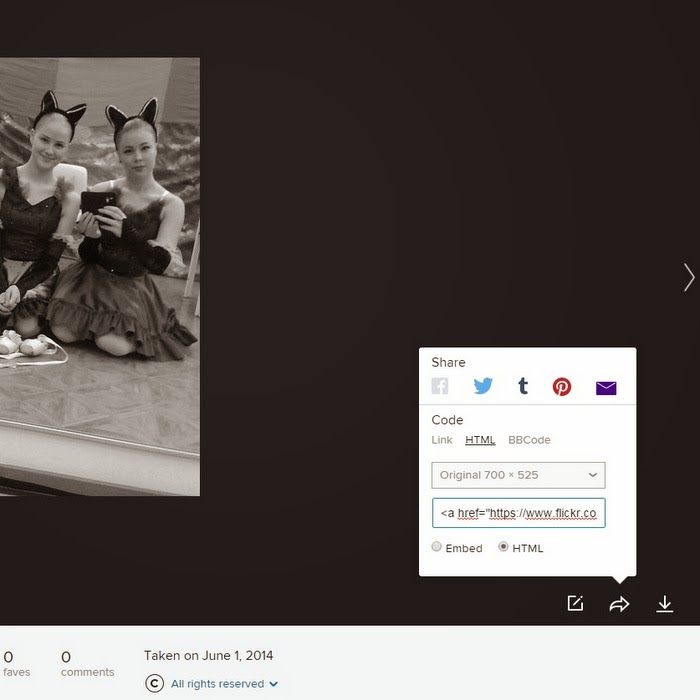Switch to the Link code tab
Screen dimensions: 700x700
[442, 440]
